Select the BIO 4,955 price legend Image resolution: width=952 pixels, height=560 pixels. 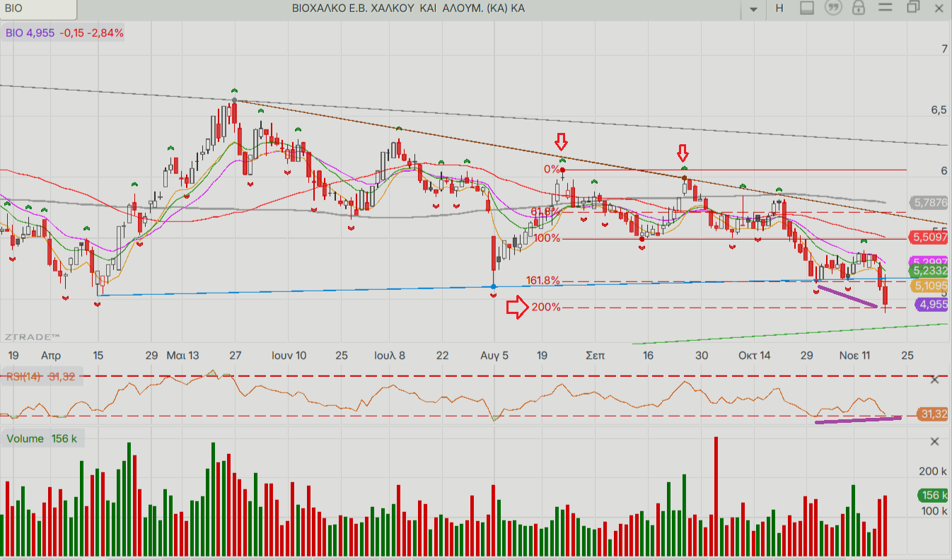(x=64, y=33)
